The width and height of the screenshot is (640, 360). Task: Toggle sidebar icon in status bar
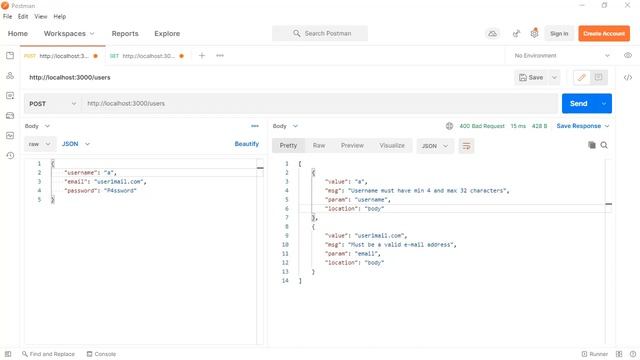pyautogui.click(x=8, y=354)
